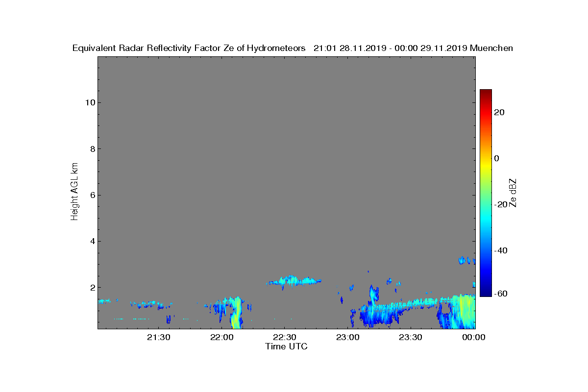Click the colorbar value -60

pos(500,294)
